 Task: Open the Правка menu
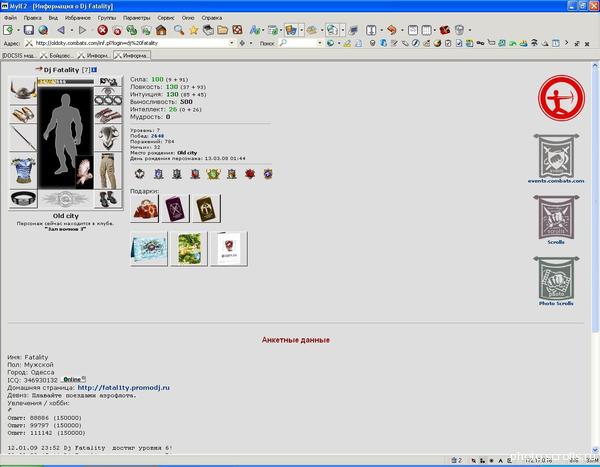click(33, 18)
